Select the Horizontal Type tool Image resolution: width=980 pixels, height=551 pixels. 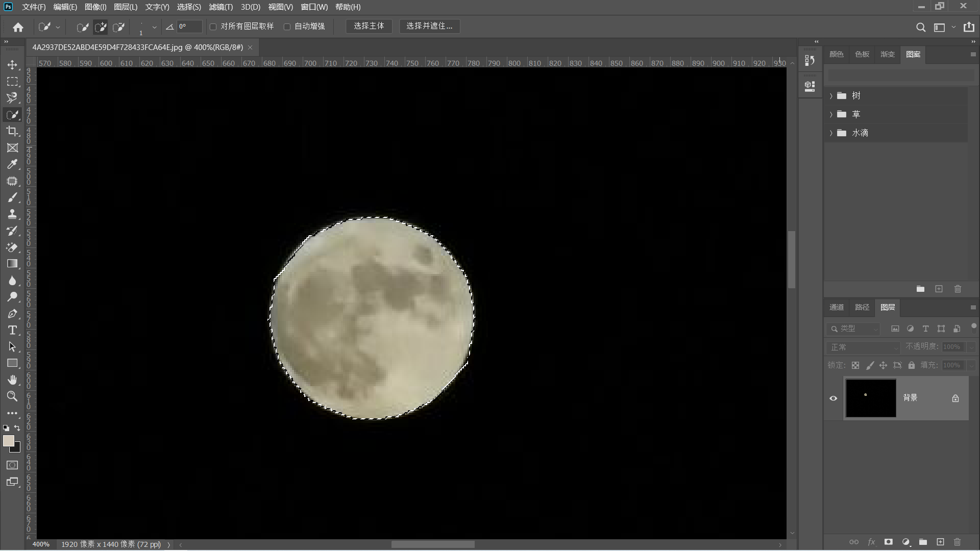tap(12, 330)
